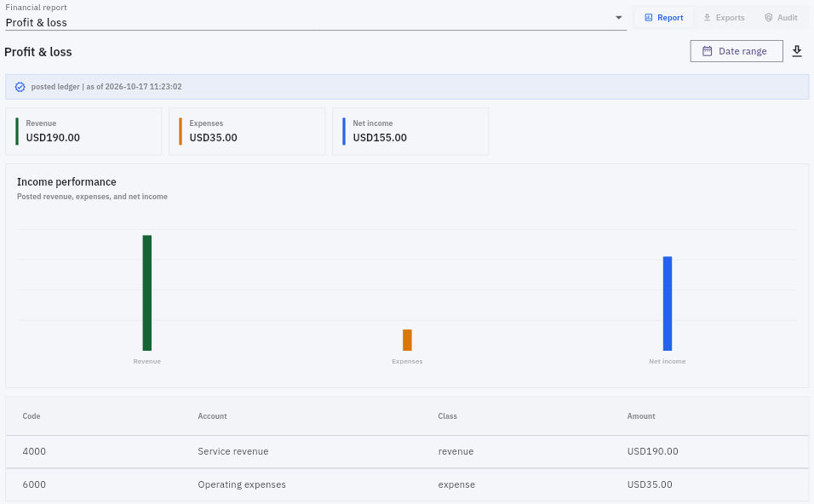Image resolution: width=814 pixels, height=504 pixels.
Task: Select the Expenses USD35.00 summary card
Action: 247,131
